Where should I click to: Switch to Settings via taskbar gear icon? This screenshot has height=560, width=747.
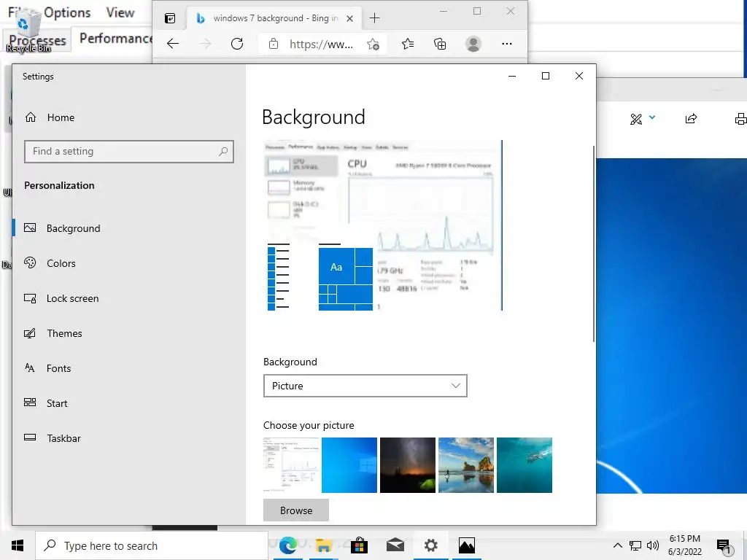pos(430,545)
